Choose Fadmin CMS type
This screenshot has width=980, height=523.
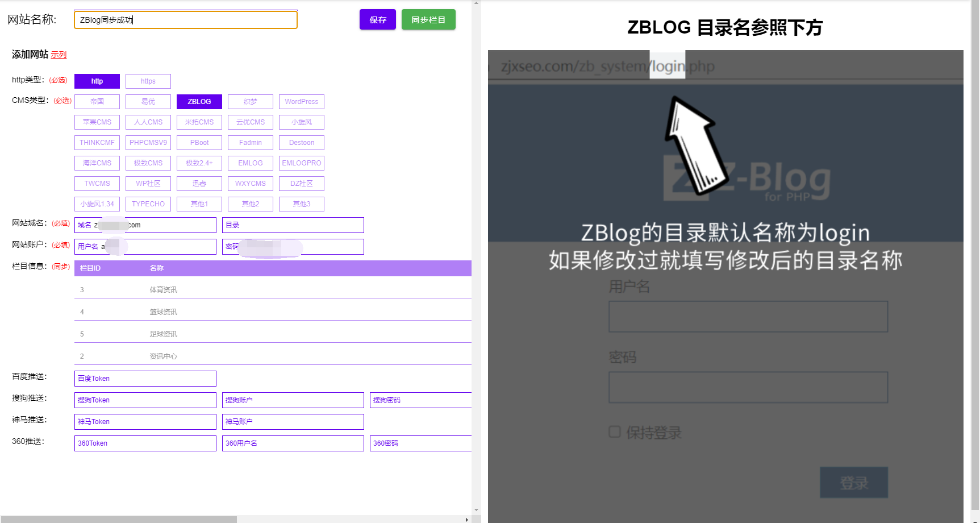251,143
